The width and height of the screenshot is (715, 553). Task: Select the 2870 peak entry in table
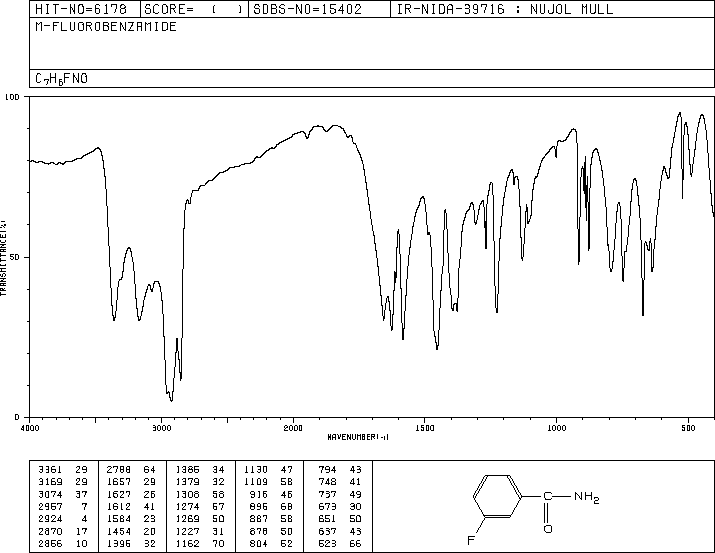click(x=63, y=531)
